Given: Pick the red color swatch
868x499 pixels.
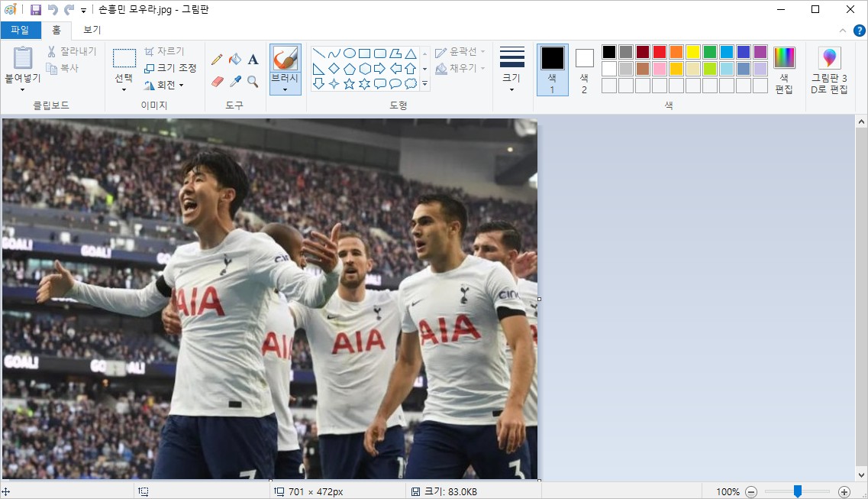Looking at the screenshot, I should tap(660, 52).
